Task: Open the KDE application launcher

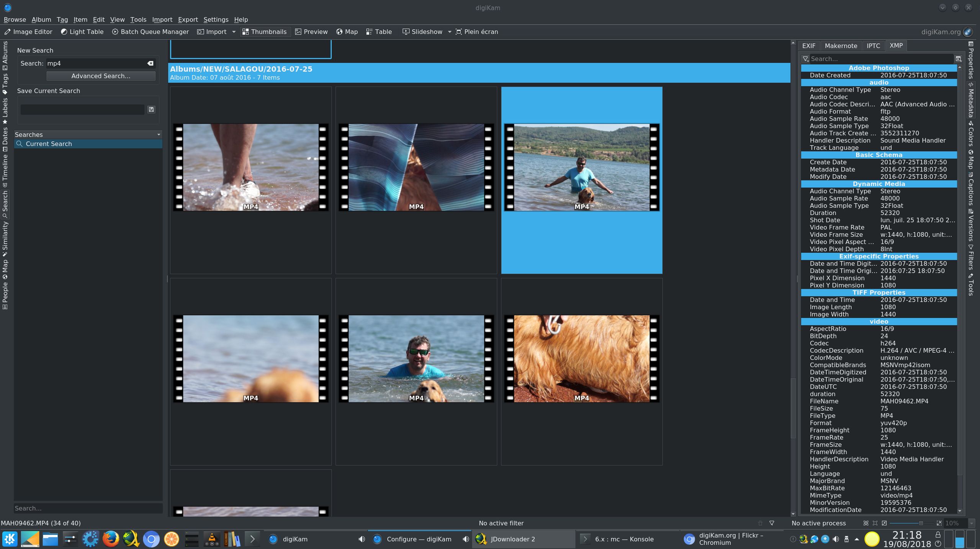Action: [x=10, y=539]
